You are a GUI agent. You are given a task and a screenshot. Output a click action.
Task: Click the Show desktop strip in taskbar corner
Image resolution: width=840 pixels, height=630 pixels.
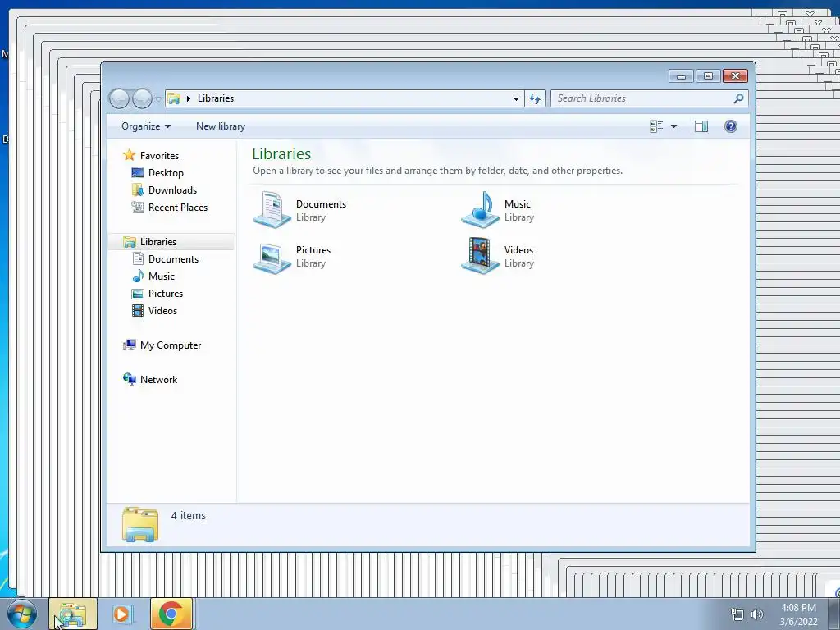pos(833,614)
